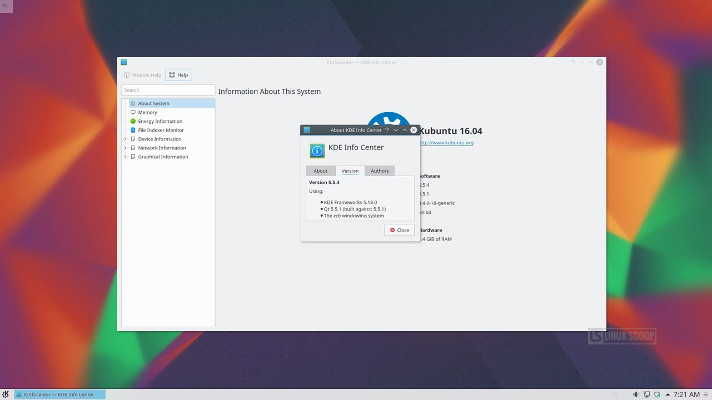712x400 pixels.
Task: Click the blue File Indexer Monitor icon
Action: pyautogui.click(x=133, y=130)
